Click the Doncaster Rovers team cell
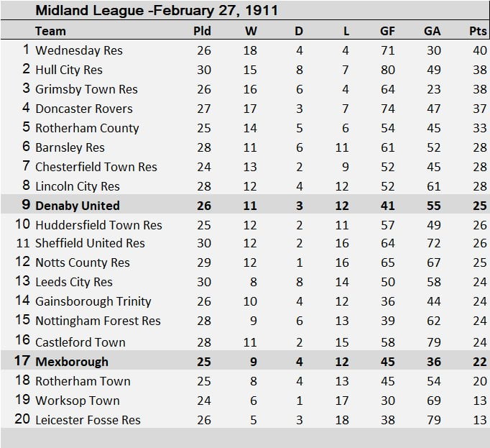This screenshot has height=448, width=490. click(84, 109)
